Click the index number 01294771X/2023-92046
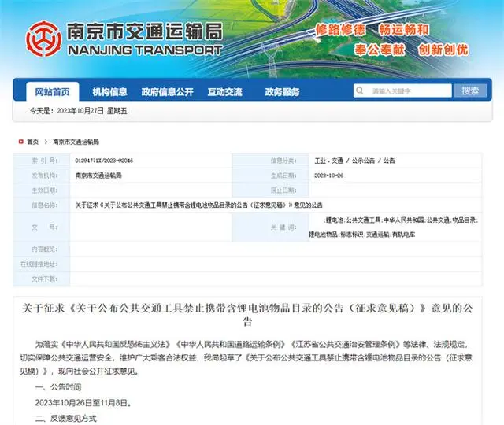The image size is (504, 425). point(104,160)
